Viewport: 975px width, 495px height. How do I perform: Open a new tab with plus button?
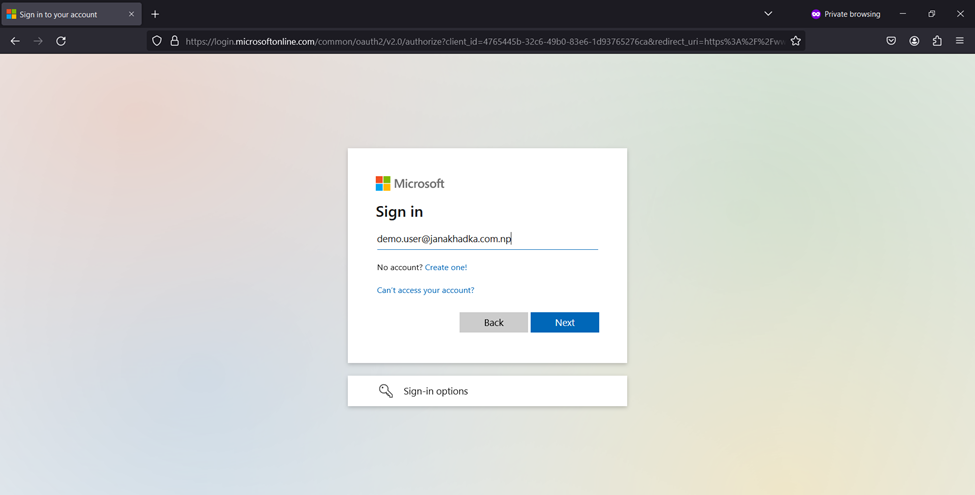pos(155,14)
